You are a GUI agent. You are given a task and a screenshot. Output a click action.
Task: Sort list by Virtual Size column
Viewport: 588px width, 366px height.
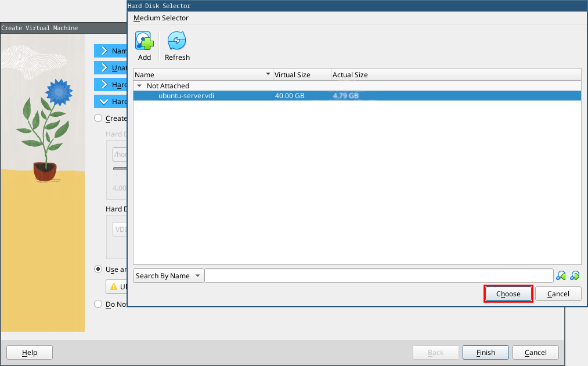click(x=301, y=75)
